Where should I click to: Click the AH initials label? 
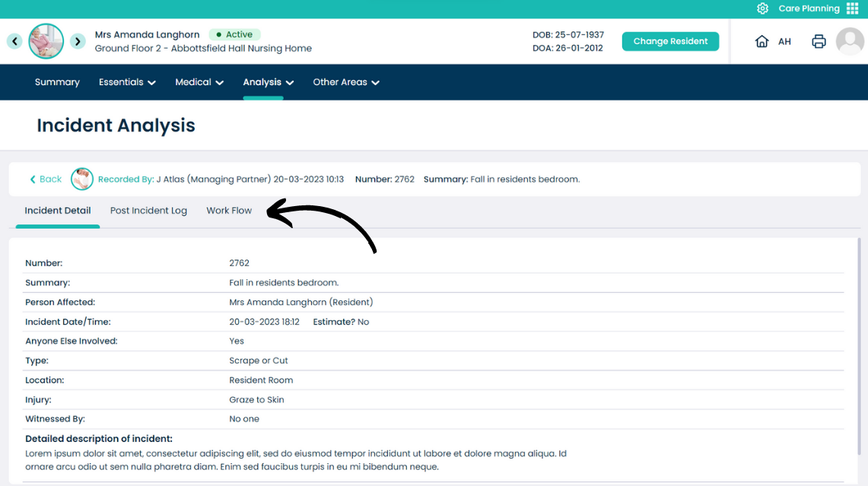pos(784,42)
